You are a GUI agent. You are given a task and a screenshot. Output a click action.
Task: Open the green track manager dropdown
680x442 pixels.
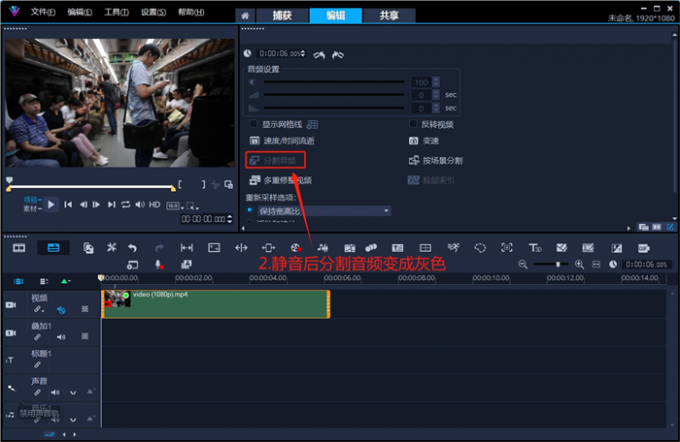65,281
